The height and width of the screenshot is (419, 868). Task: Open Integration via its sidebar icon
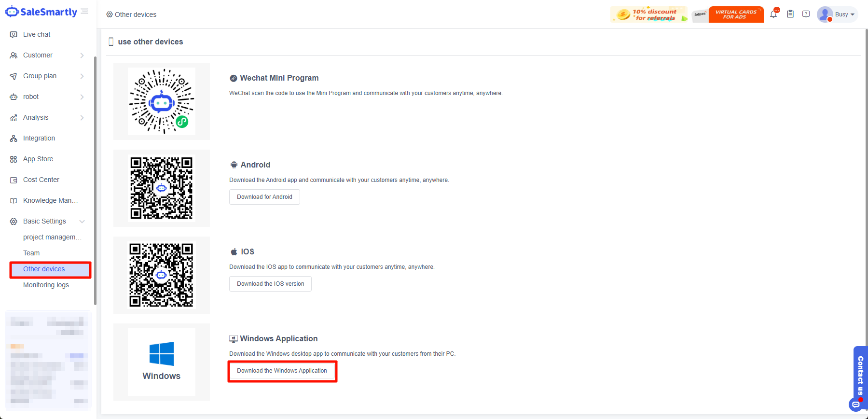point(14,139)
